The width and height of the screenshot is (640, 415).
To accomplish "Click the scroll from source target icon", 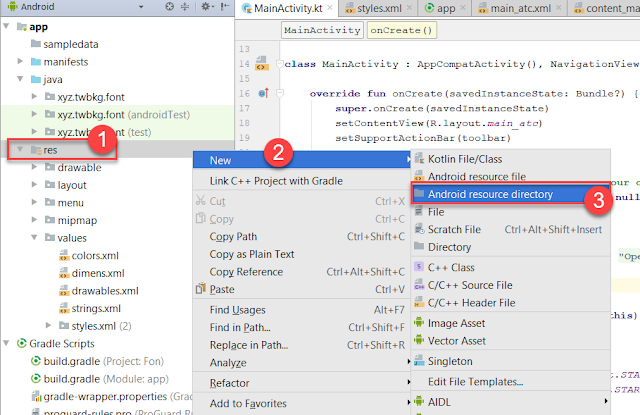I will [169, 7].
